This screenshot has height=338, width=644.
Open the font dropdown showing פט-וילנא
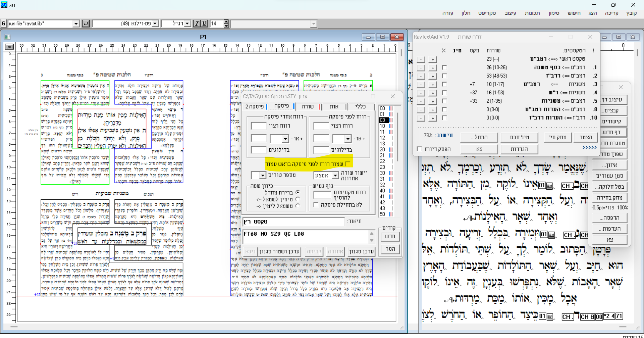[155, 23]
